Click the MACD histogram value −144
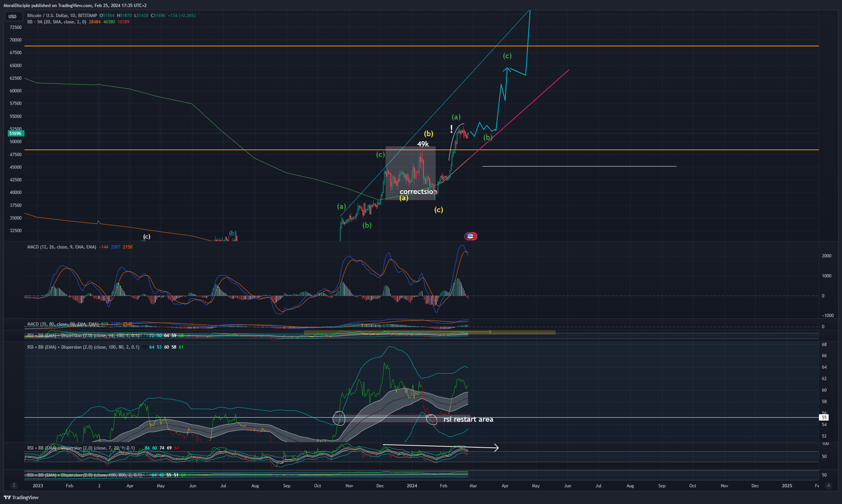The width and height of the screenshot is (842, 504). (103, 247)
